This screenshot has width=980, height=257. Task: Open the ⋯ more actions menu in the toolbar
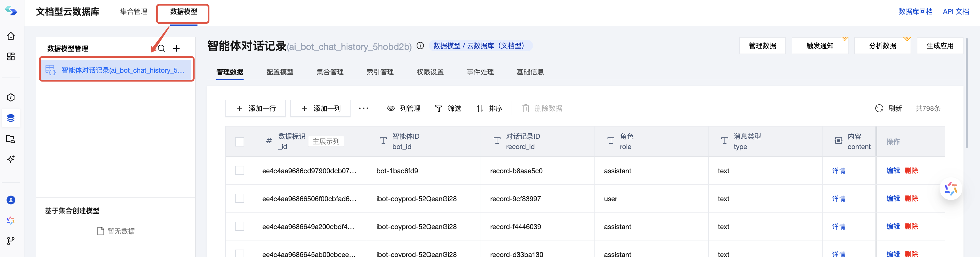pyautogui.click(x=363, y=108)
